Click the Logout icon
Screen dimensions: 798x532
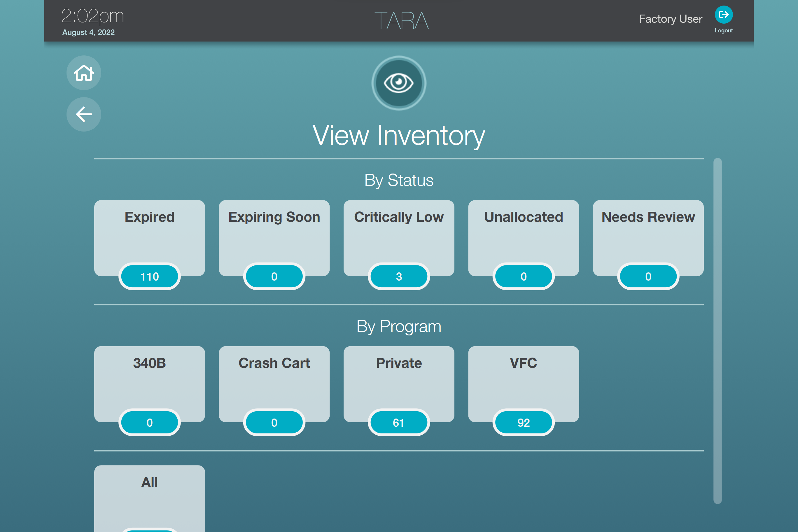723,15
